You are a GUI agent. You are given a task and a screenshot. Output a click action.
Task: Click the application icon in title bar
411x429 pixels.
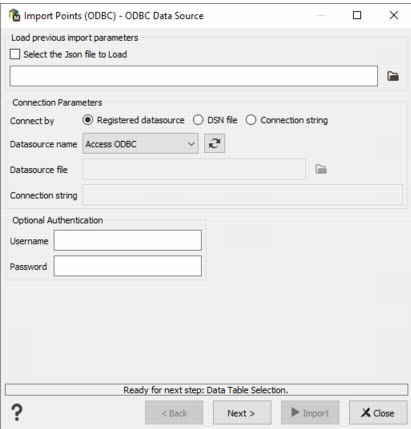14,15
